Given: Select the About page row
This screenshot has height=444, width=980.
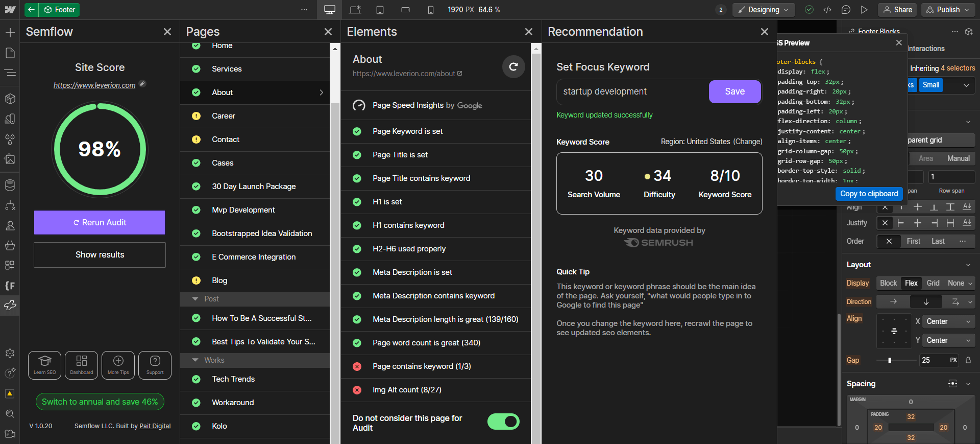Looking at the screenshot, I should pos(255,92).
